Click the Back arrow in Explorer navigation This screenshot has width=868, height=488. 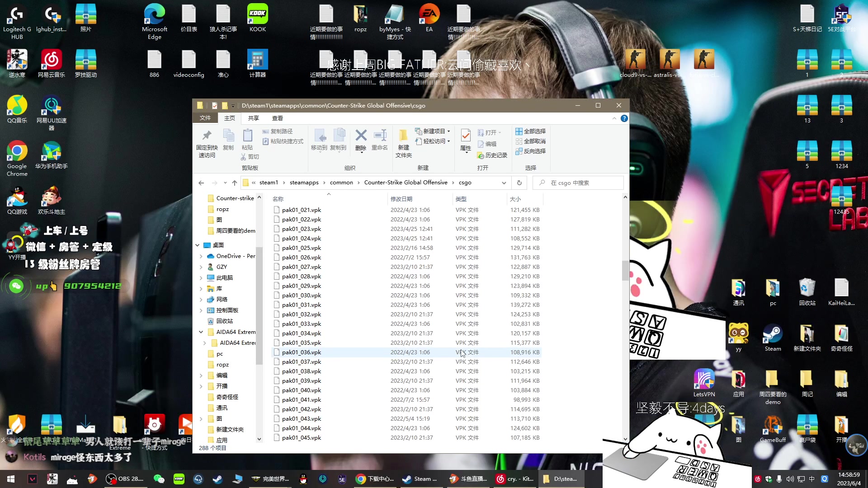[201, 183]
